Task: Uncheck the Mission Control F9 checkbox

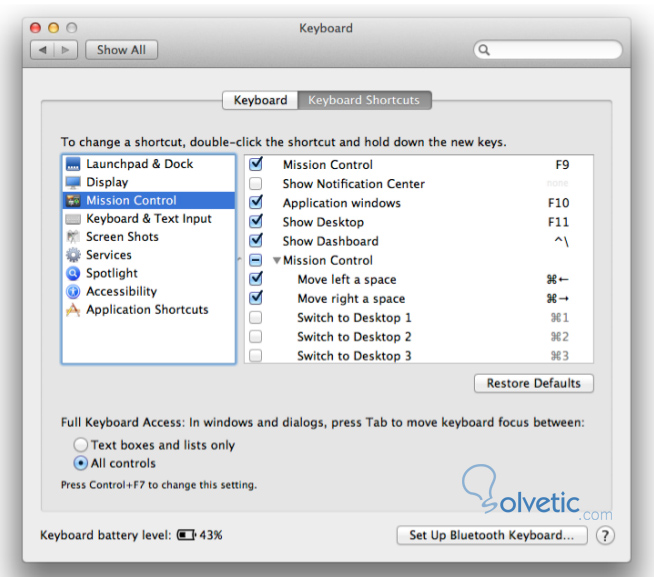Action: tap(256, 164)
